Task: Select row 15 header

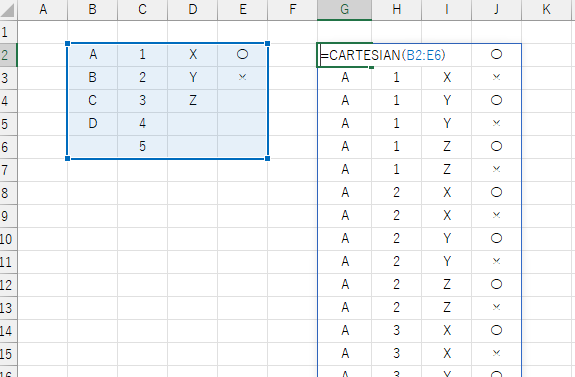Action: coord(8,354)
